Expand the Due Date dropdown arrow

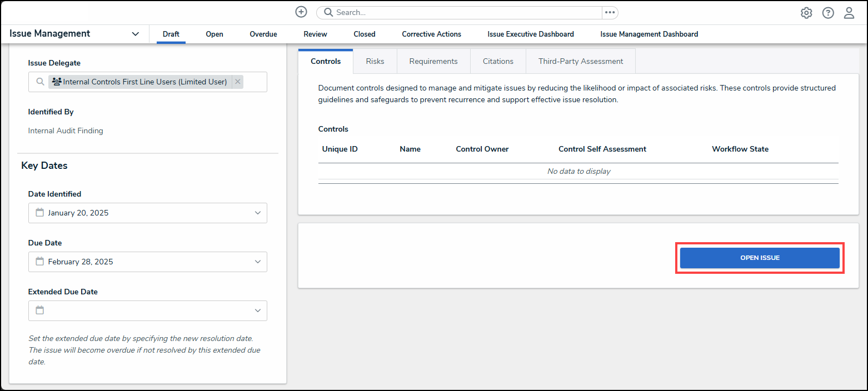click(257, 262)
